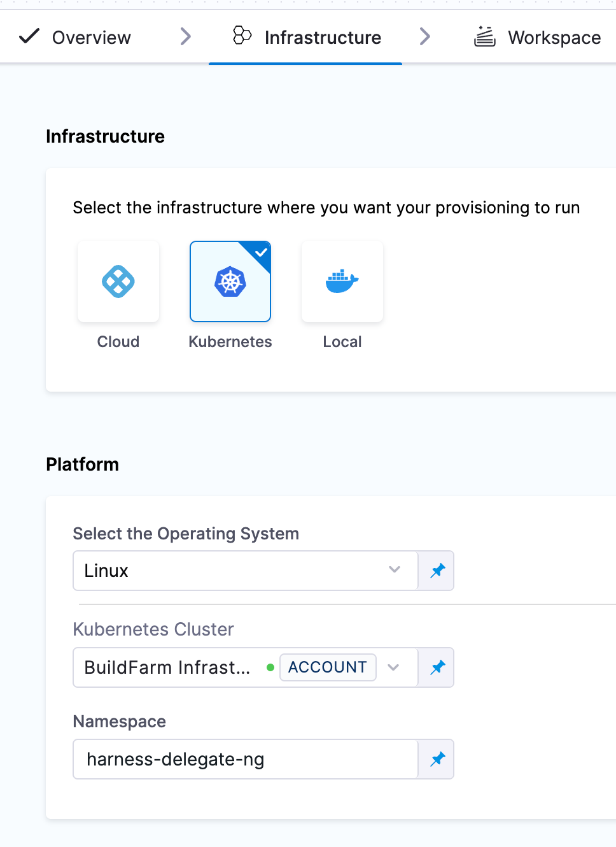Open the Operating System Linux dropdown
Image resolution: width=616 pixels, height=847 pixels.
pos(245,571)
